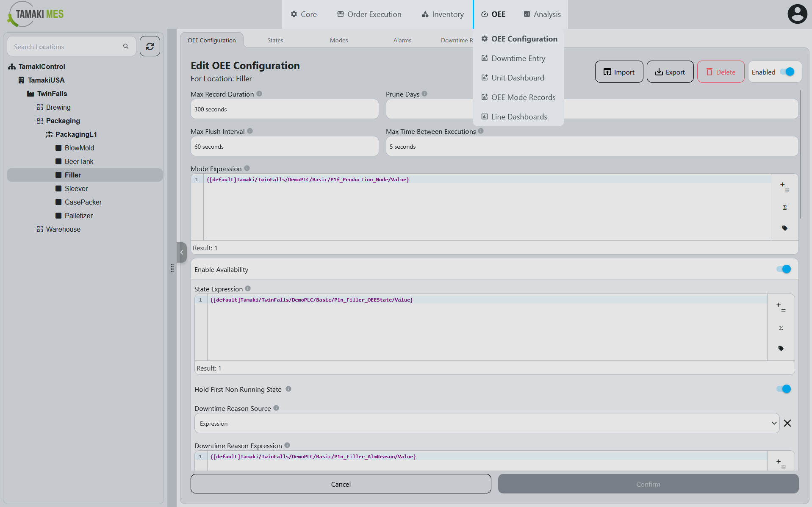The image size is (812, 507).
Task: Open the user profile avatar
Action: [797, 14]
